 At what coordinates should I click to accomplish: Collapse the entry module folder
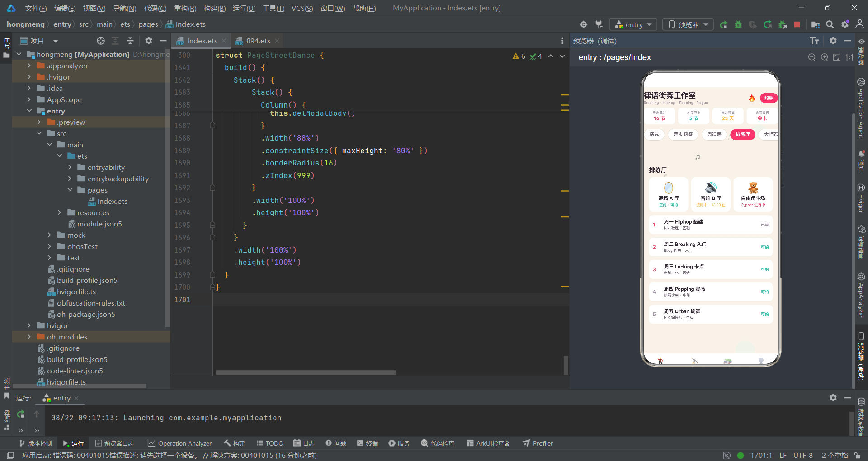pyautogui.click(x=29, y=111)
